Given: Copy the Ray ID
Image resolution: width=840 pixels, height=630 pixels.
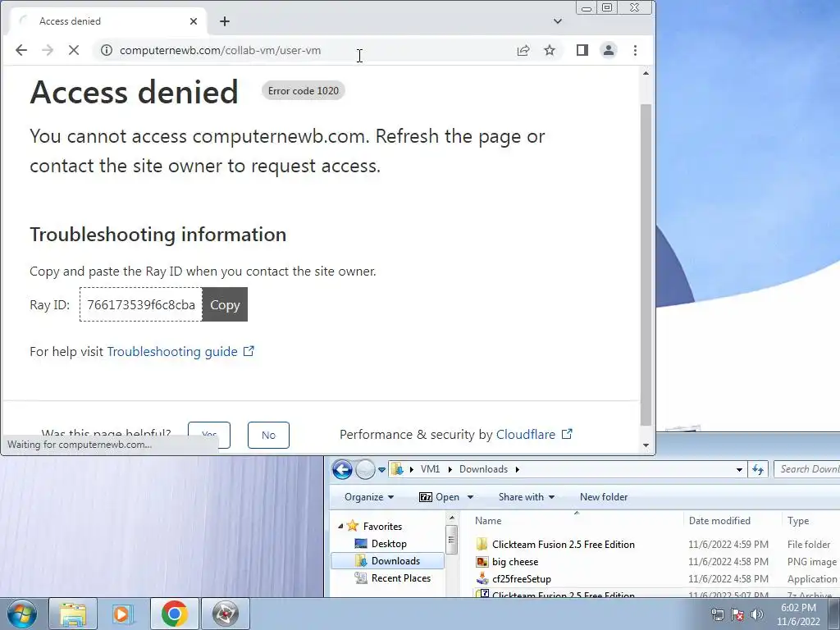Looking at the screenshot, I should (225, 304).
